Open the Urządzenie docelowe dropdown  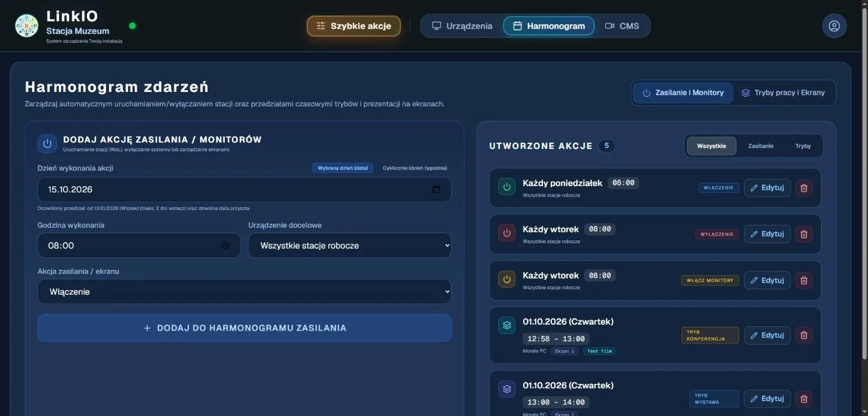[x=350, y=245]
